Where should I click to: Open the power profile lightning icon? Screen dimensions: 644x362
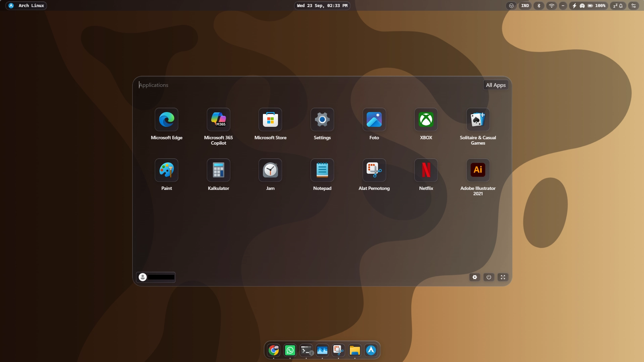coord(574,6)
